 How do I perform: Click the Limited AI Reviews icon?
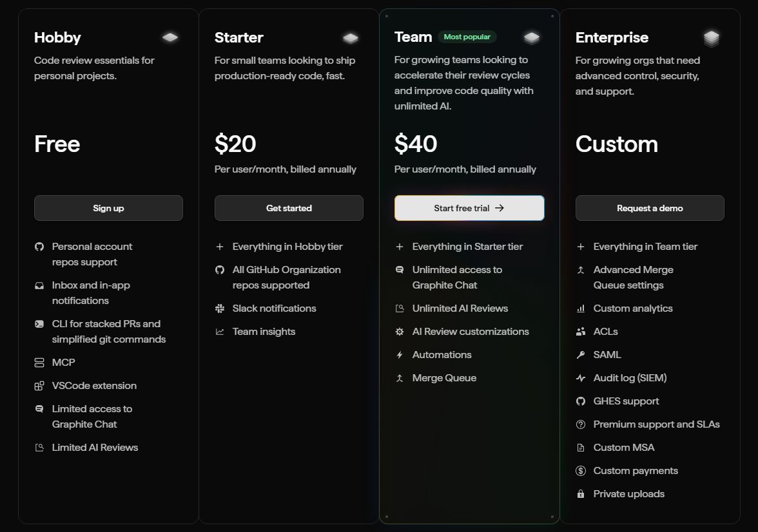click(x=39, y=448)
